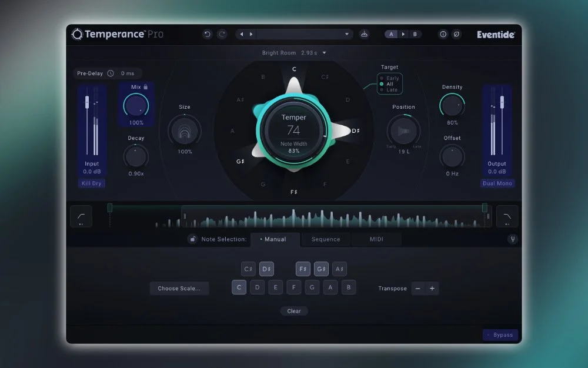Click the Position knob

[x=403, y=131]
